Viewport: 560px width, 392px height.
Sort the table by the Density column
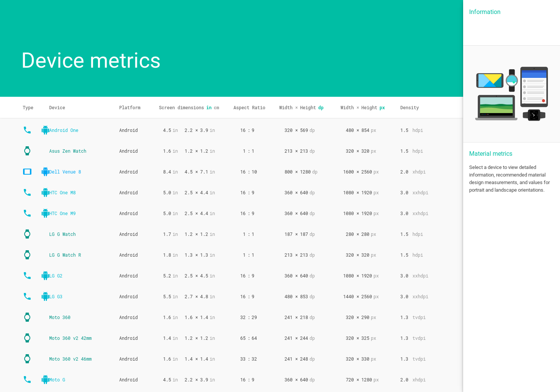(x=409, y=107)
